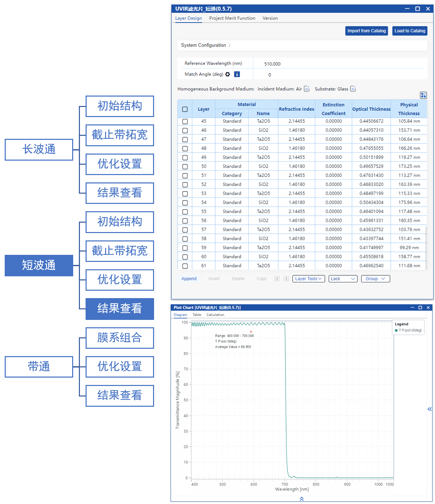Click the Import from Catalog button

[367, 31]
